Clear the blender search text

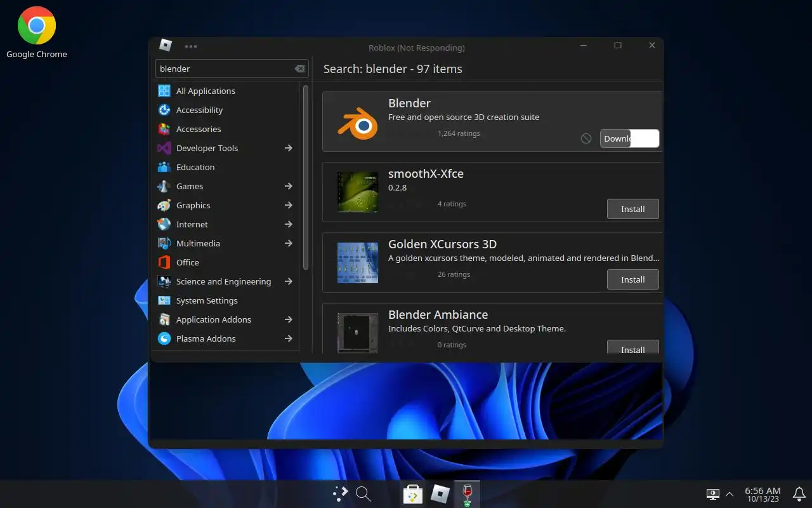[300, 69]
